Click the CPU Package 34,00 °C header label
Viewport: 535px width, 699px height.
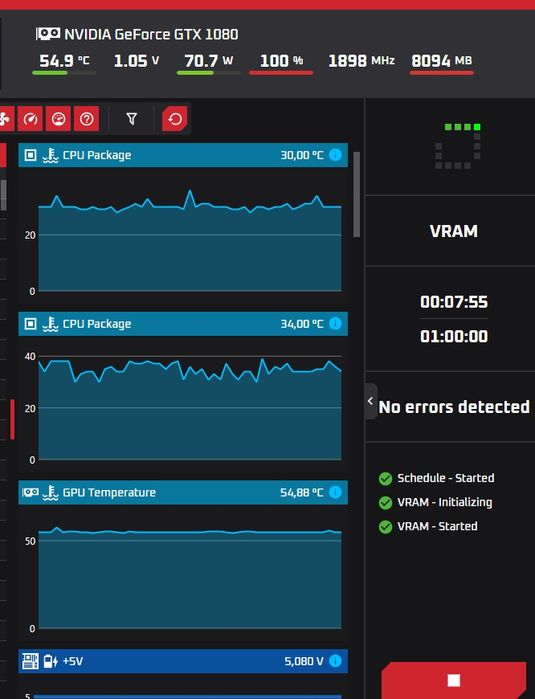pyautogui.click(x=97, y=324)
